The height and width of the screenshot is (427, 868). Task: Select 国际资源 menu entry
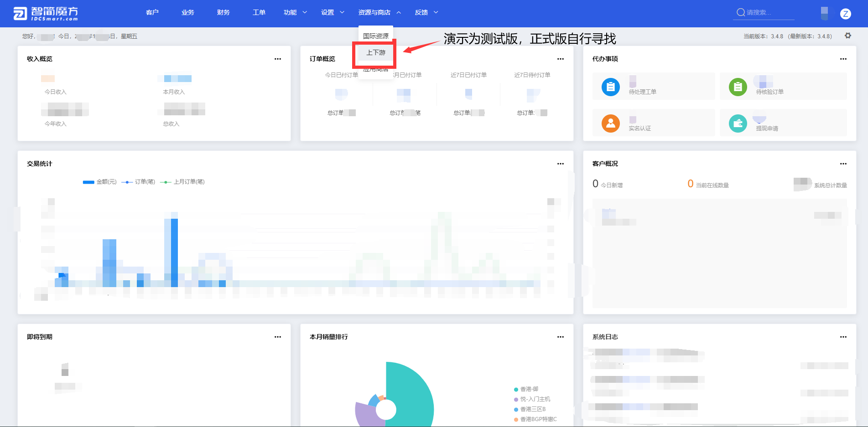click(376, 36)
